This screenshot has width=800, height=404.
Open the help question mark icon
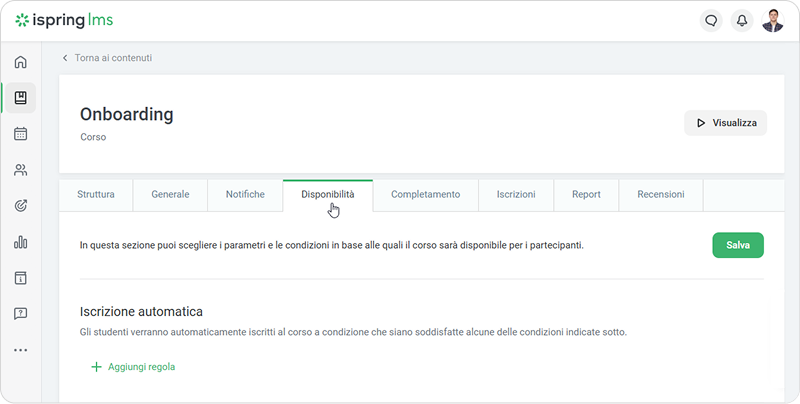point(20,313)
